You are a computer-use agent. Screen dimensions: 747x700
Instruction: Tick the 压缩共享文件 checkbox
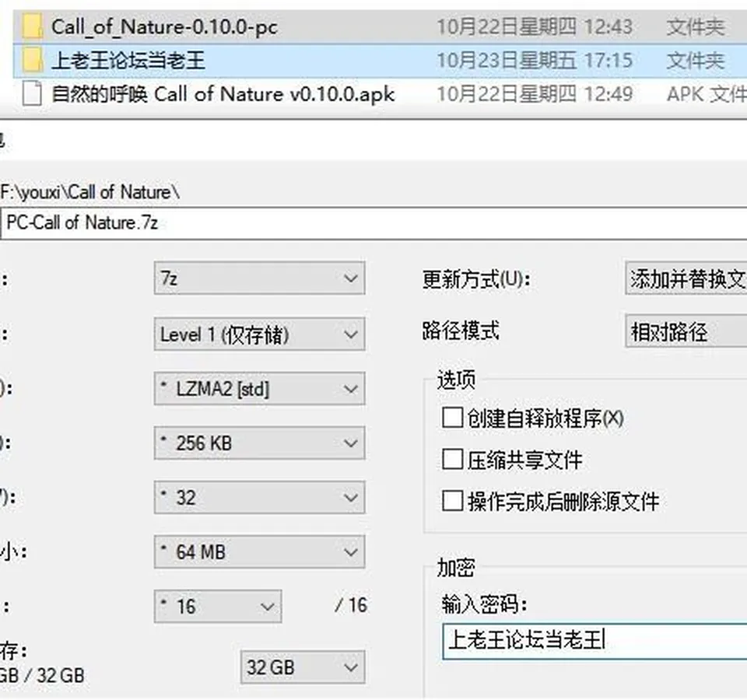pyautogui.click(x=452, y=460)
